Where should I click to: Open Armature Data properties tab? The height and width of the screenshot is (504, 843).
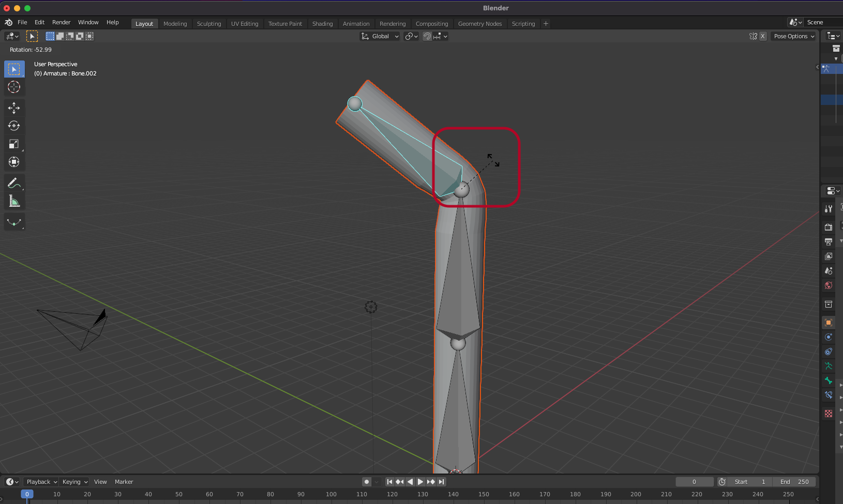tap(829, 366)
